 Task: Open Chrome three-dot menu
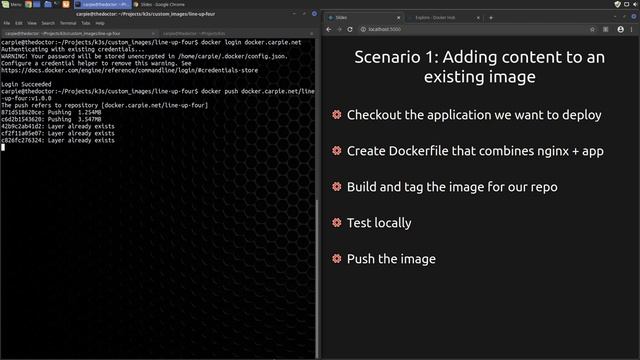(x=631, y=29)
